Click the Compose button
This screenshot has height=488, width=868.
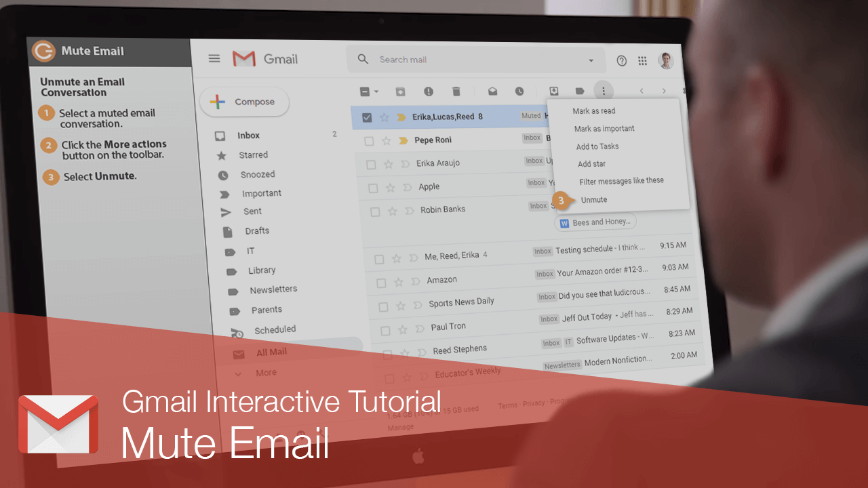[244, 102]
